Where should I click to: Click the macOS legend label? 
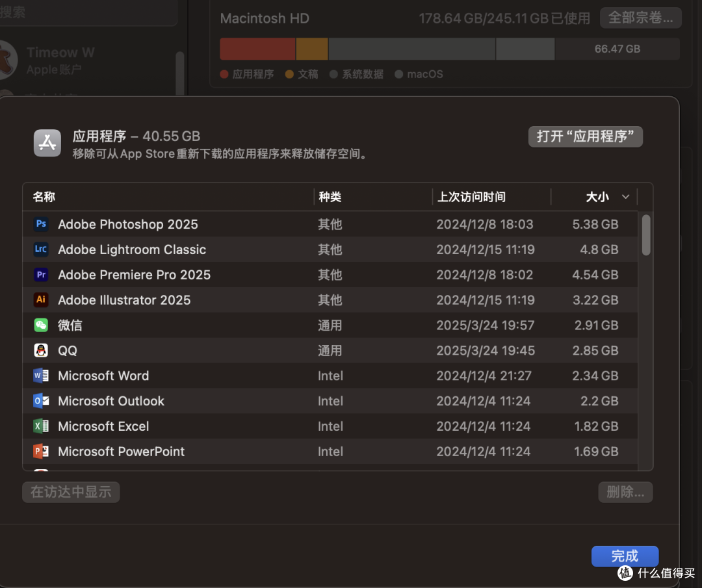425,74
